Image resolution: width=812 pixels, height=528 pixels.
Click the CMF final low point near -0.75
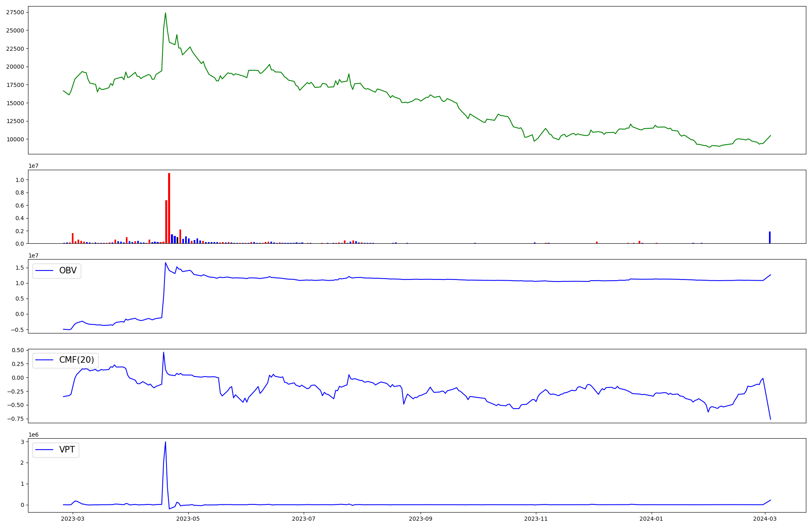[x=770, y=419]
